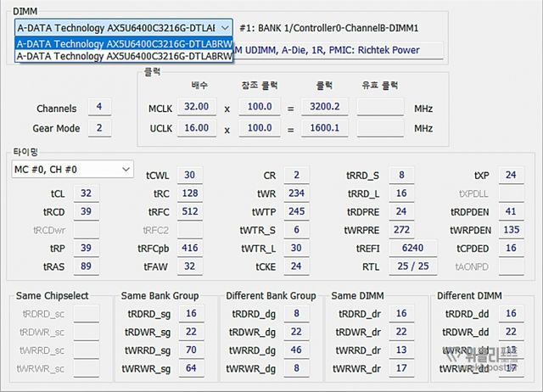The width and height of the screenshot is (543, 392).
Task: Click the tXP timing value field
Action: (x=510, y=175)
